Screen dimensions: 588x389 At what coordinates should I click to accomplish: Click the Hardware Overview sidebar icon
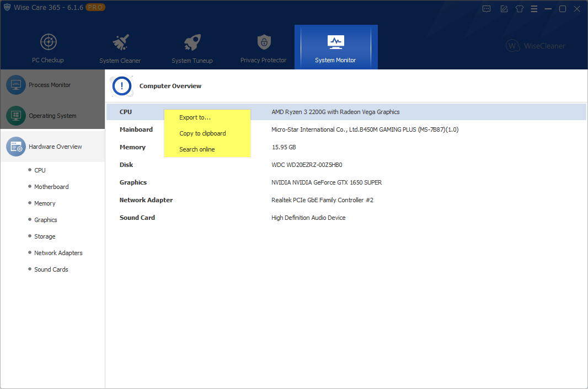16,147
